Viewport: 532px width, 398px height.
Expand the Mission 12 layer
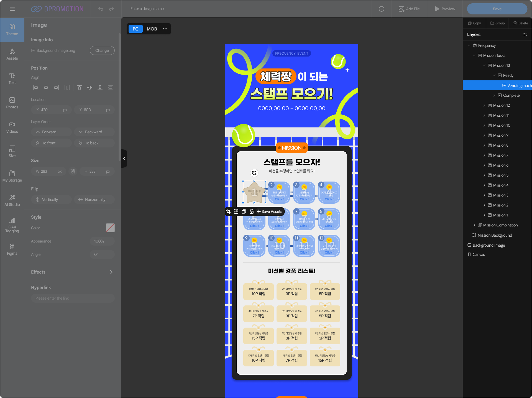coord(484,105)
